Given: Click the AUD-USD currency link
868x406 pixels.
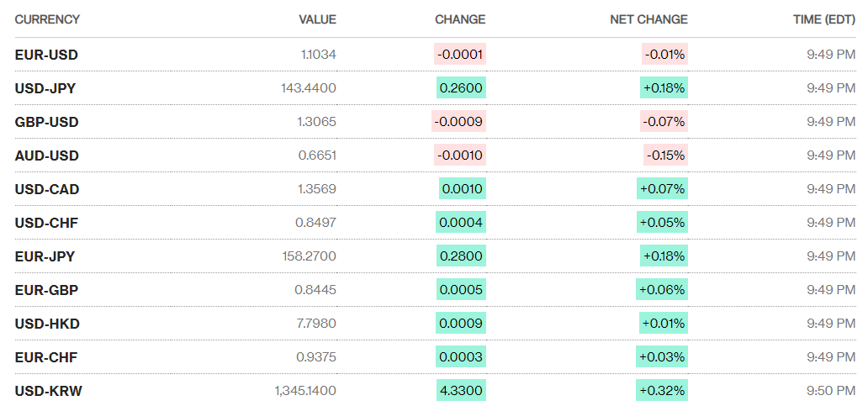Looking at the screenshot, I should pyautogui.click(x=47, y=156).
